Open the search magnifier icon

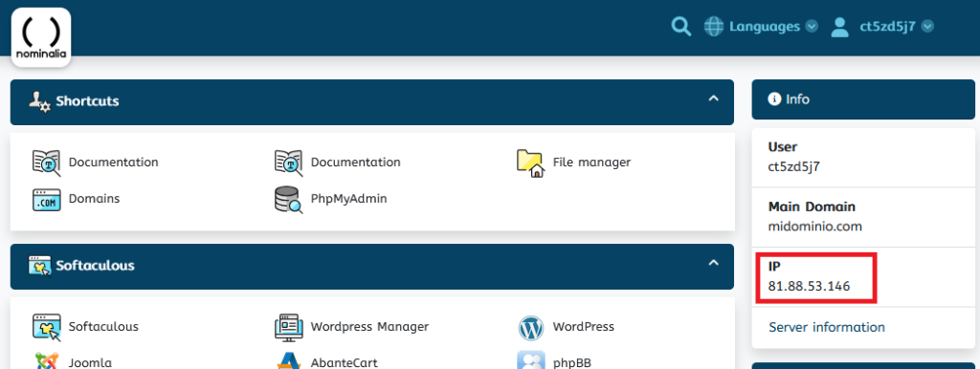tap(680, 26)
